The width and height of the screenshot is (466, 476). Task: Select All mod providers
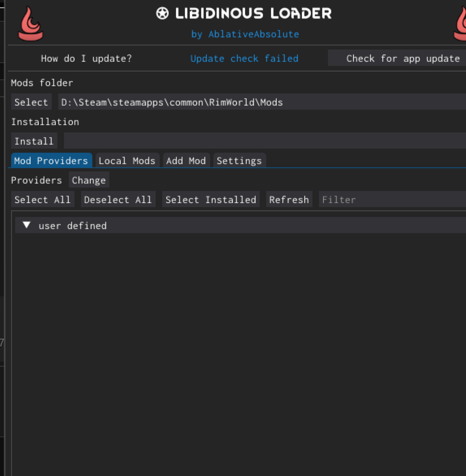(x=42, y=199)
